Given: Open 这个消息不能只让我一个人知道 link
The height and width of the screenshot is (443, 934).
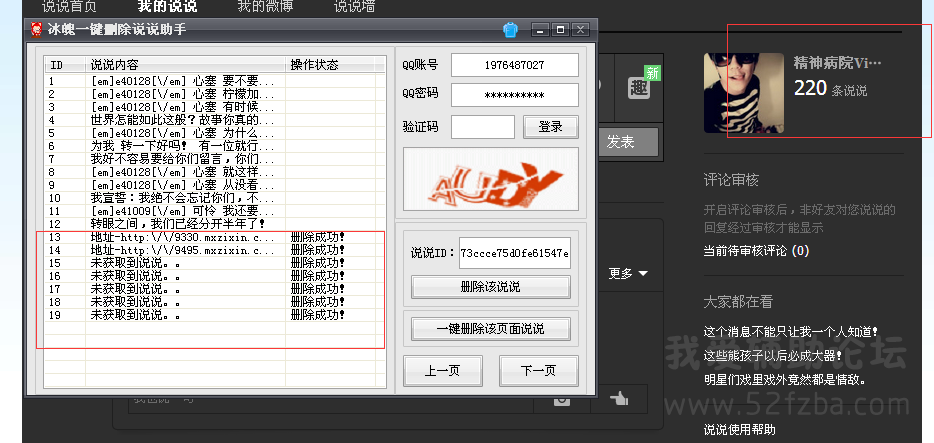Looking at the screenshot, I should tap(791, 332).
